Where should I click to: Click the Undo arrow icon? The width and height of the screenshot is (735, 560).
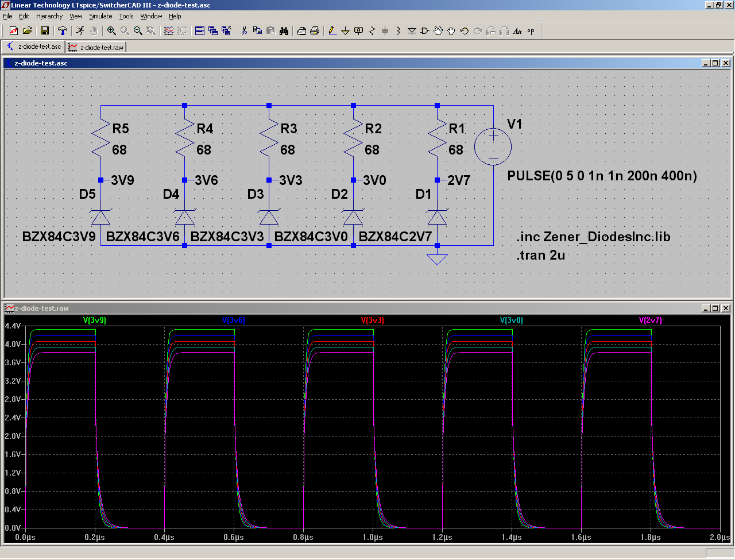(465, 31)
